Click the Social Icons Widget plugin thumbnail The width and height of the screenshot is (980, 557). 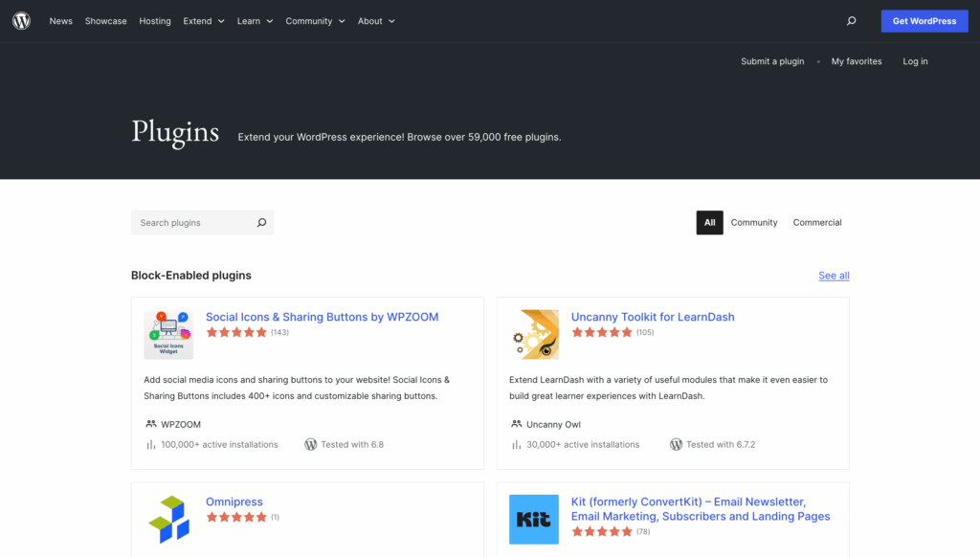point(168,333)
